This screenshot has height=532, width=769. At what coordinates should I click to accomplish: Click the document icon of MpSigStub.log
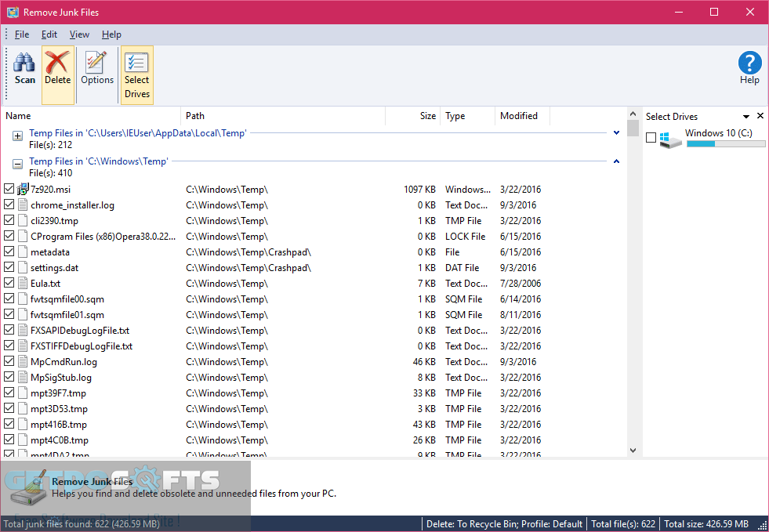point(23,378)
